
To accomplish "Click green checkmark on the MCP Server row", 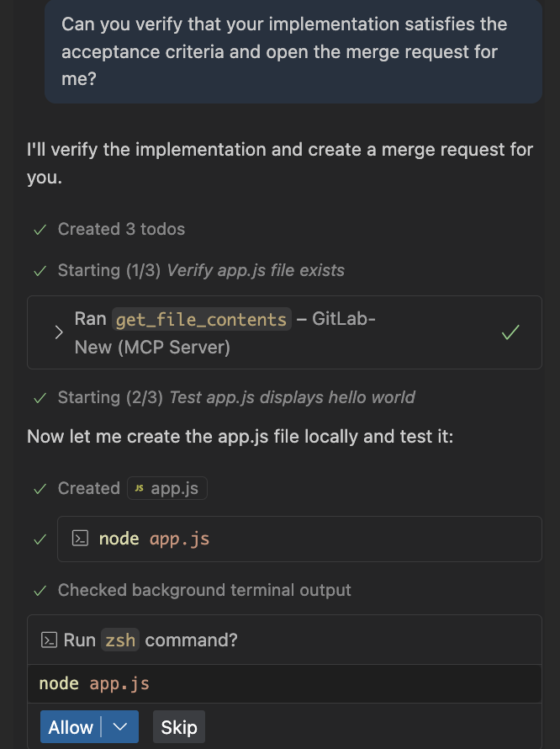I will 510,332.
